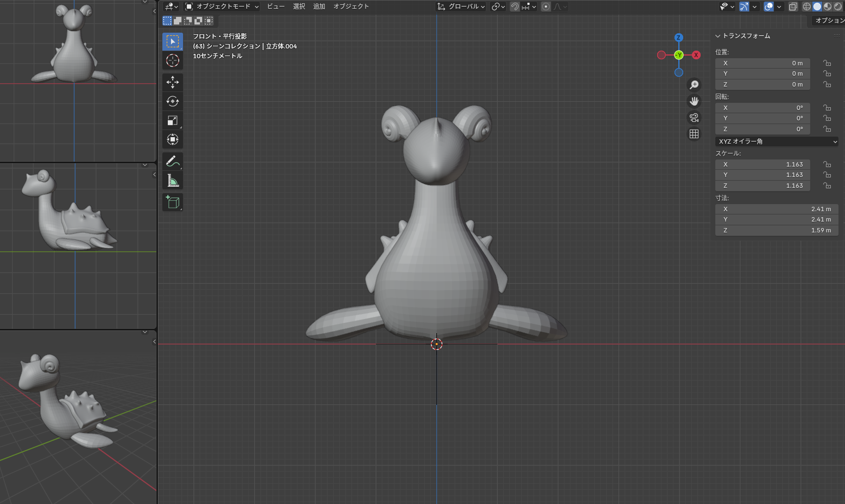The image size is (845, 504).
Task: Activate the 3D Cursor tool
Action: (x=173, y=60)
